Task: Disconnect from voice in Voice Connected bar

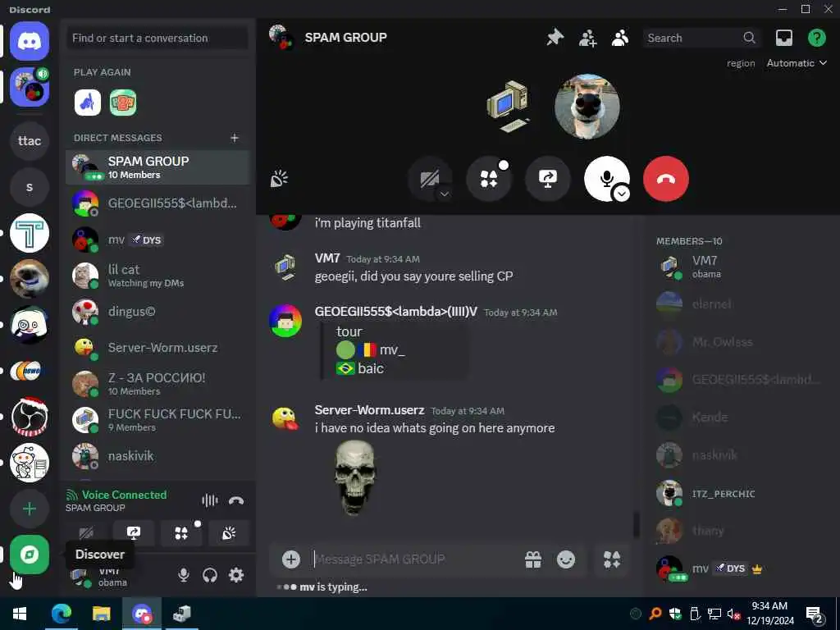Action: (x=236, y=500)
